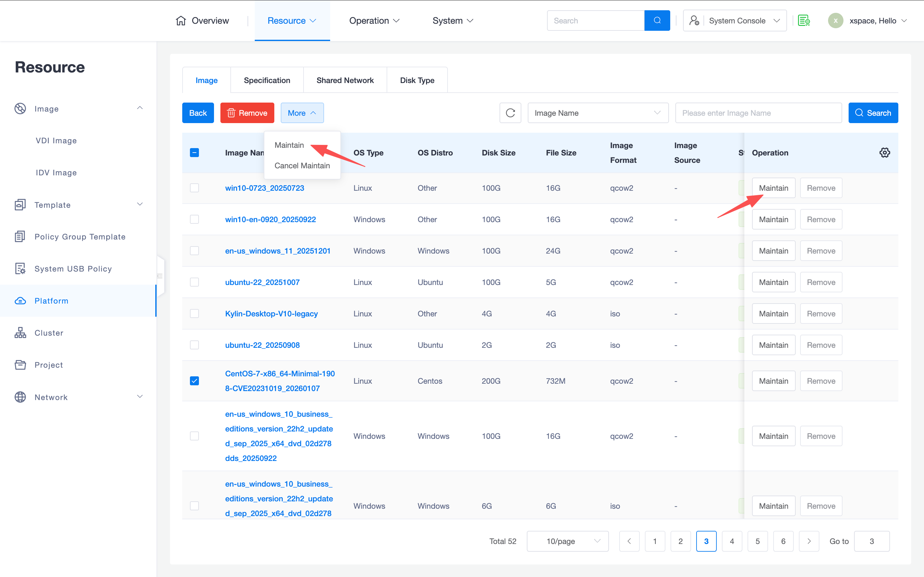Open Policy Group Template in sidebar
This screenshot has width=924, height=577.
tap(80, 237)
